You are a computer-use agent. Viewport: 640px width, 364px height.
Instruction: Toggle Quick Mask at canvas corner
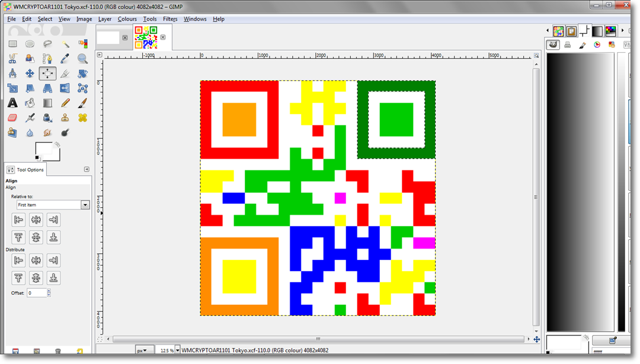[x=100, y=339]
